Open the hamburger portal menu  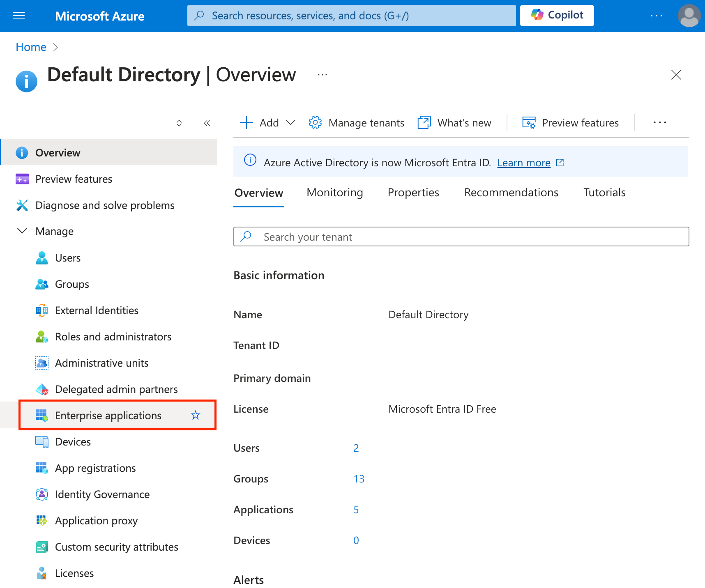(19, 16)
